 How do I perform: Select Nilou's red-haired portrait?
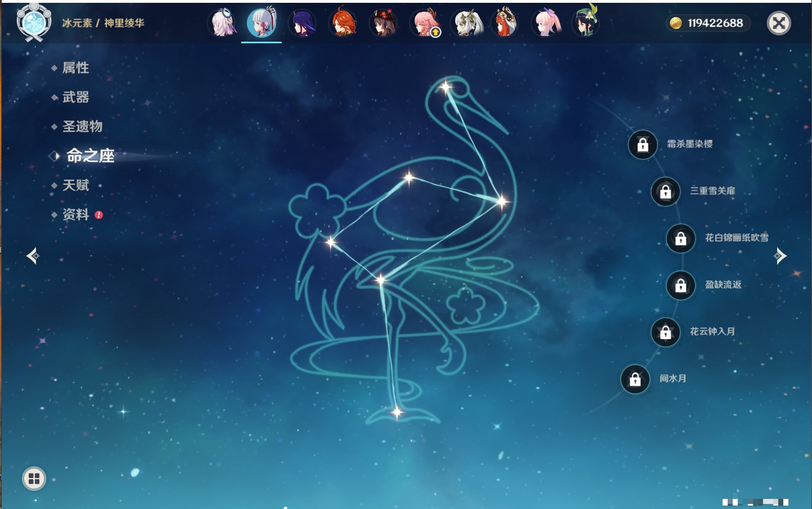point(505,23)
